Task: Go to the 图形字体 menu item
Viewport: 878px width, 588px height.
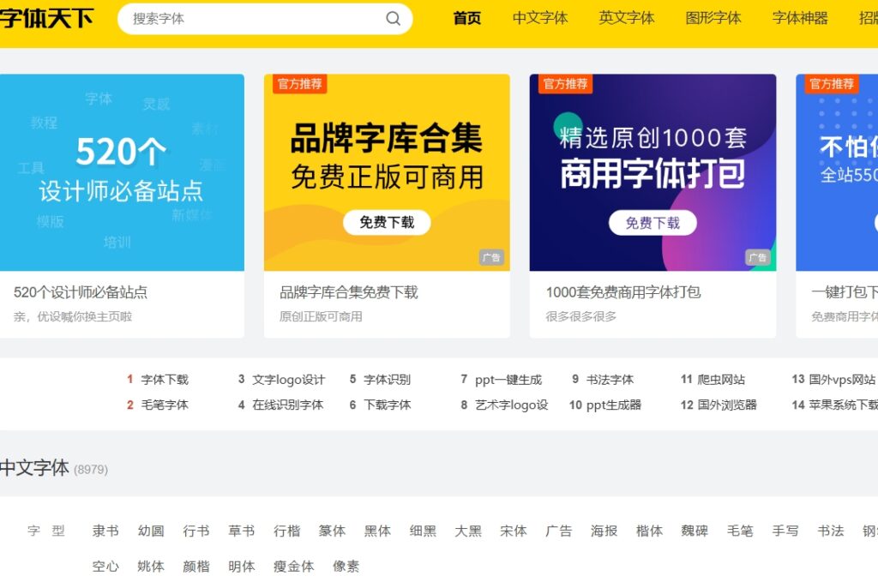Action: click(713, 18)
